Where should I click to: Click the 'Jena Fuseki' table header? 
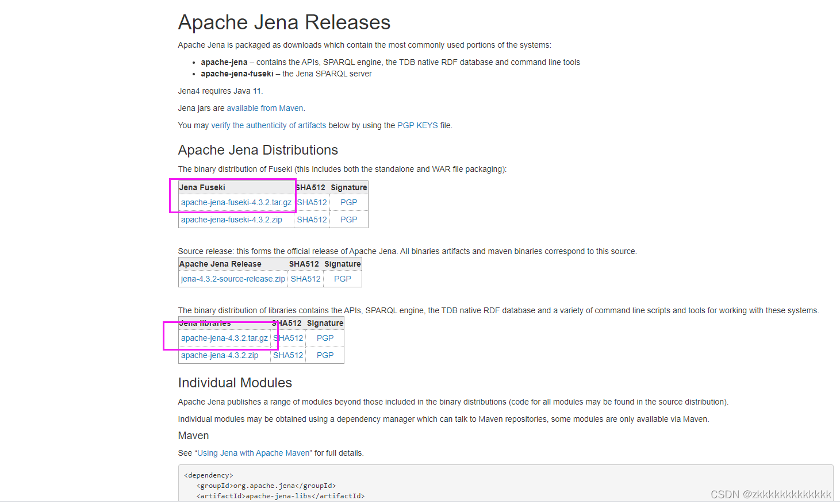click(x=202, y=187)
